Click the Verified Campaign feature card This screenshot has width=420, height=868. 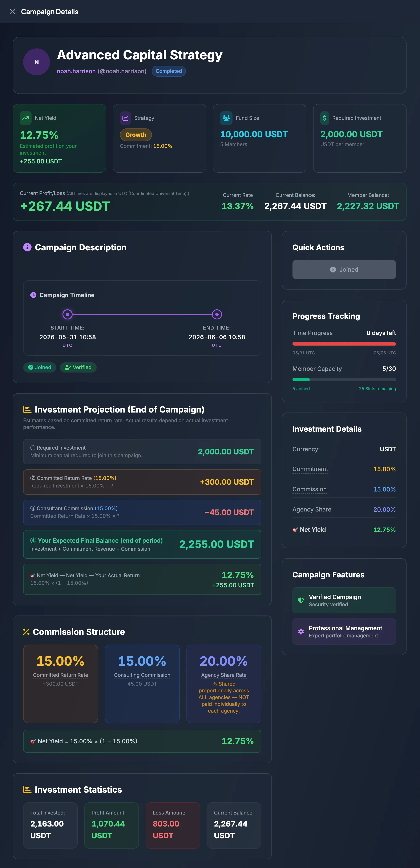tap(344, 600)
